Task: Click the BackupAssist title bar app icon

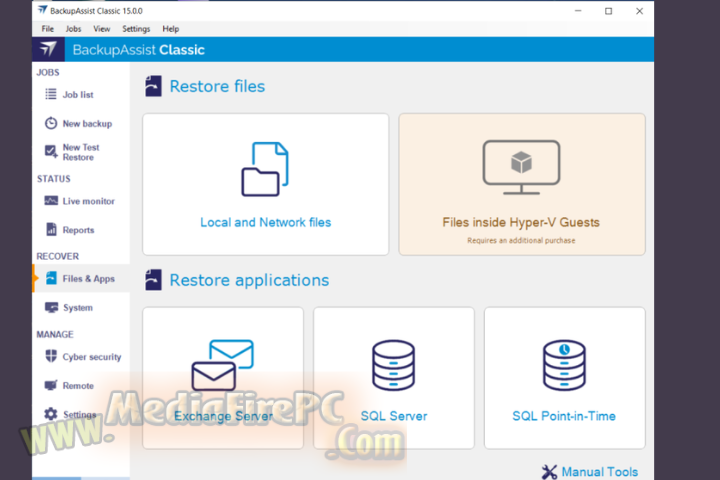Action: point(42,10)
